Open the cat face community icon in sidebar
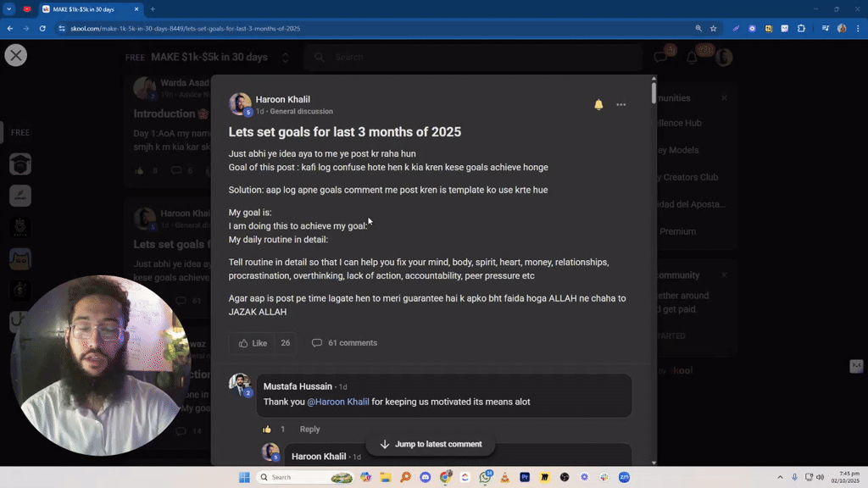This screenshot has height=488, width=868. point(20,259)
